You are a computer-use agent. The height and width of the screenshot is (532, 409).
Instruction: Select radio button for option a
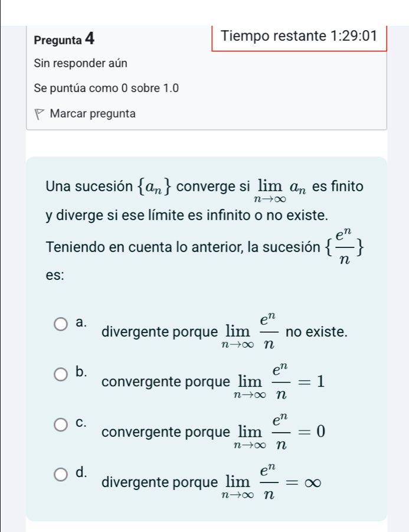(x=61, y=324)
